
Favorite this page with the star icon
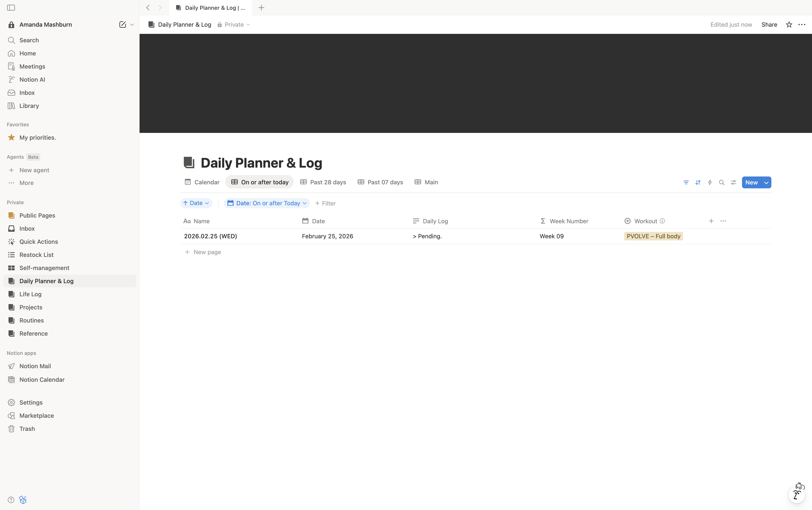789,25
